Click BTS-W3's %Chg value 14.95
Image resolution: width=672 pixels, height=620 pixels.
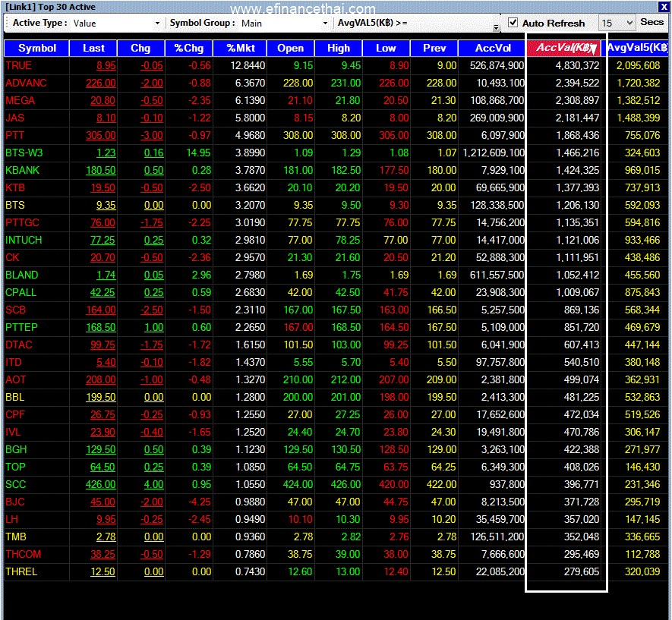[198, 153]
